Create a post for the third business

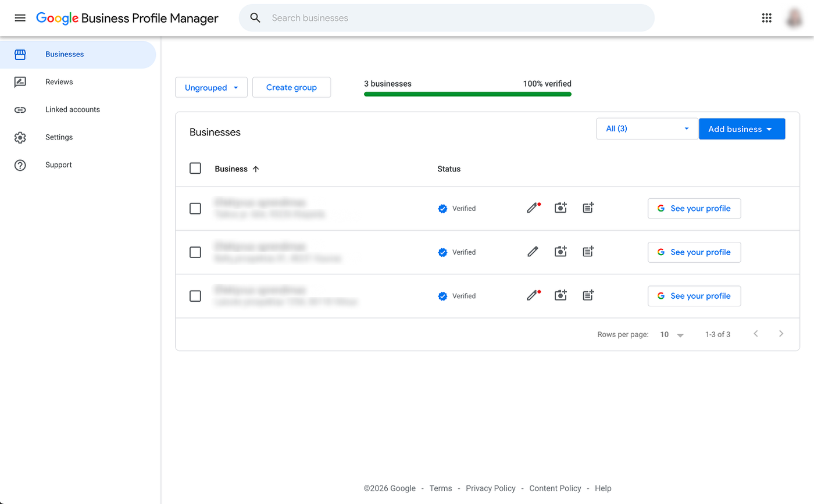click(588, 296)
